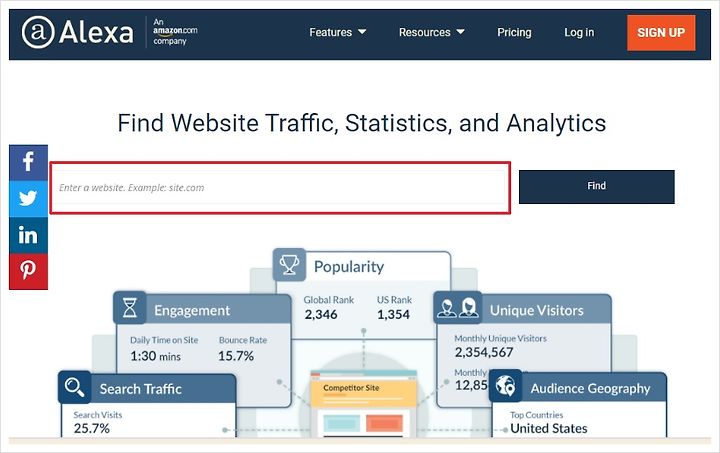Click the value '2,354,567'
720x453 pixels.
[x=484, y=352]
